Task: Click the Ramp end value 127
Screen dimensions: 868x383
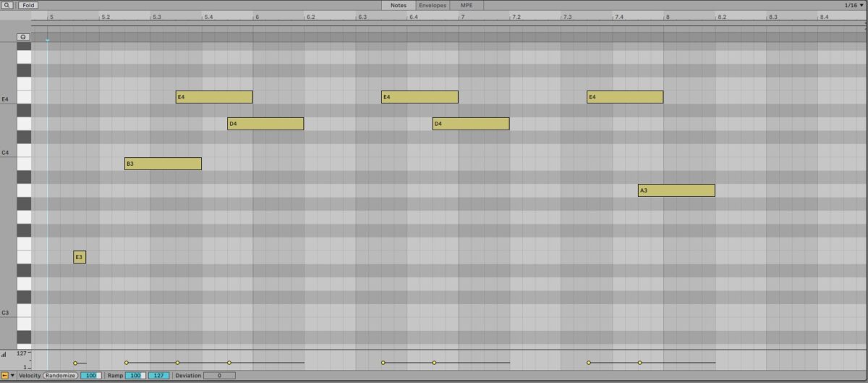Action: (x=158, y=376)
